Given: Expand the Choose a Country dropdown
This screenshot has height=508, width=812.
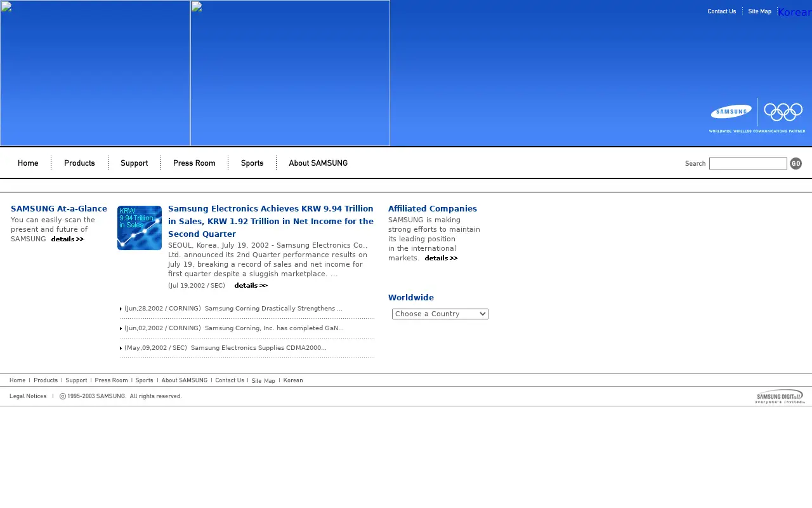Looking at the screenshot, I should pyautogui.click(x=440, y=314).
